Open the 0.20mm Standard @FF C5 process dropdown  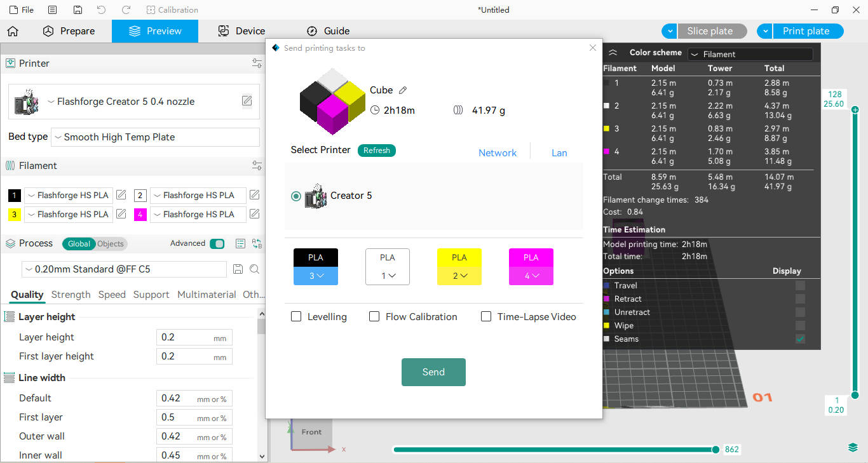click(124, 269)
